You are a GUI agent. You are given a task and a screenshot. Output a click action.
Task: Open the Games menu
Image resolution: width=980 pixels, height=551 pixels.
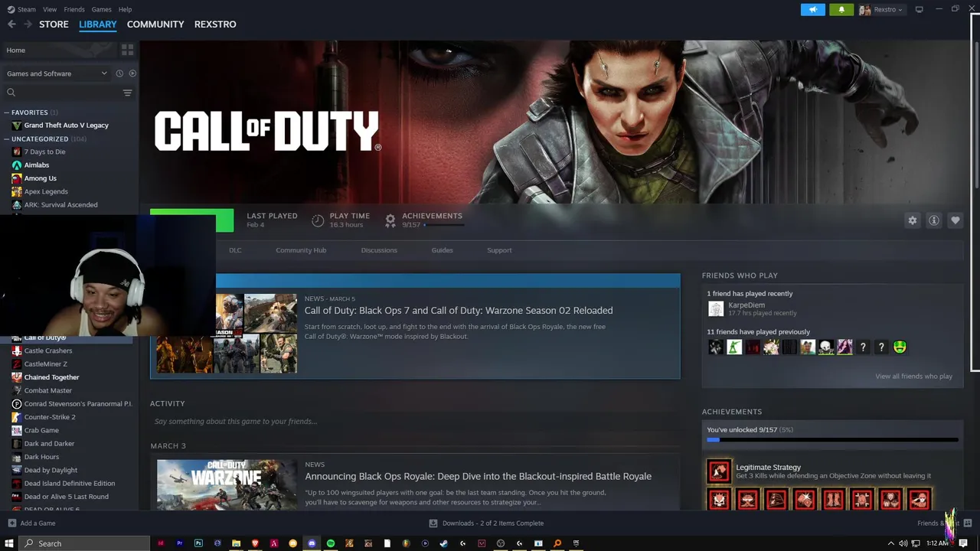coord(101,9)
